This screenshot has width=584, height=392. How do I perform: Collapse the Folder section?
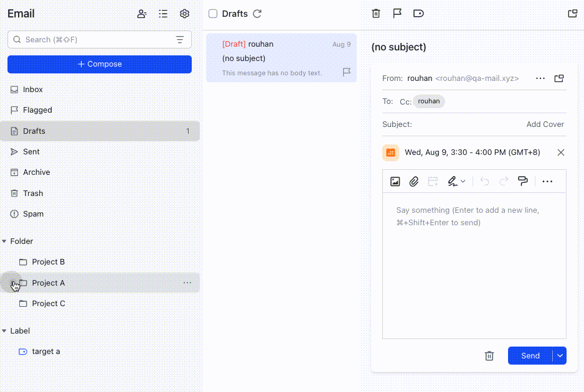6,241
